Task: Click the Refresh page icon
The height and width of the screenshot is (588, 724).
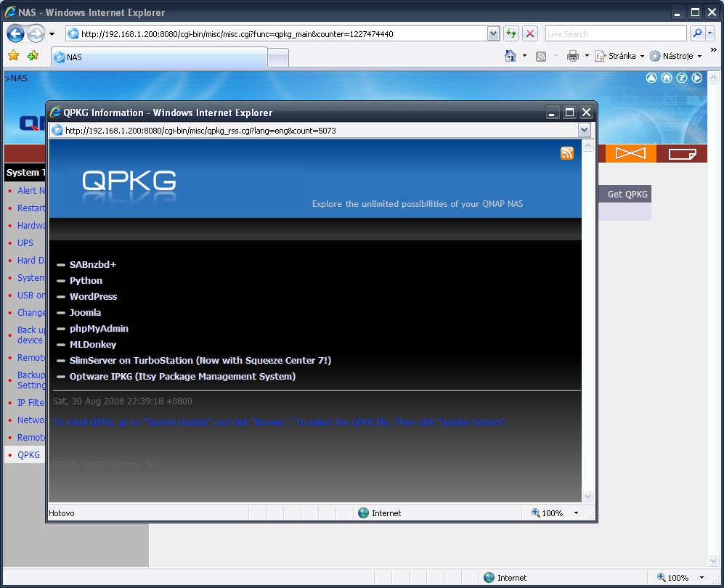Action: 511,33
